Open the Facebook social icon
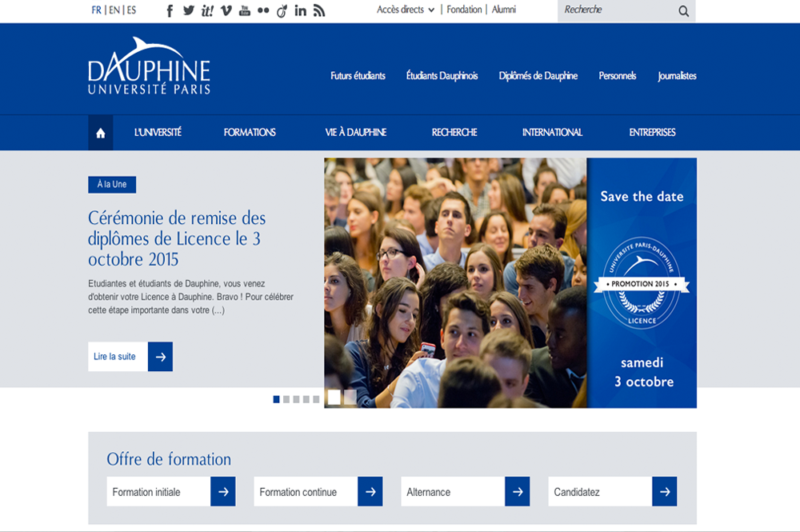800x532 pixels. [170, 10]
